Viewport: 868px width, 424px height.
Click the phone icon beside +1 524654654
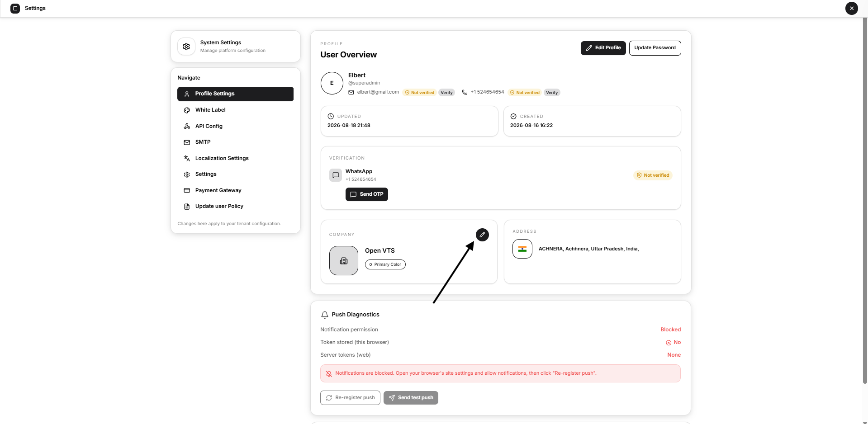pyautogui.click(x=465, y=92)
